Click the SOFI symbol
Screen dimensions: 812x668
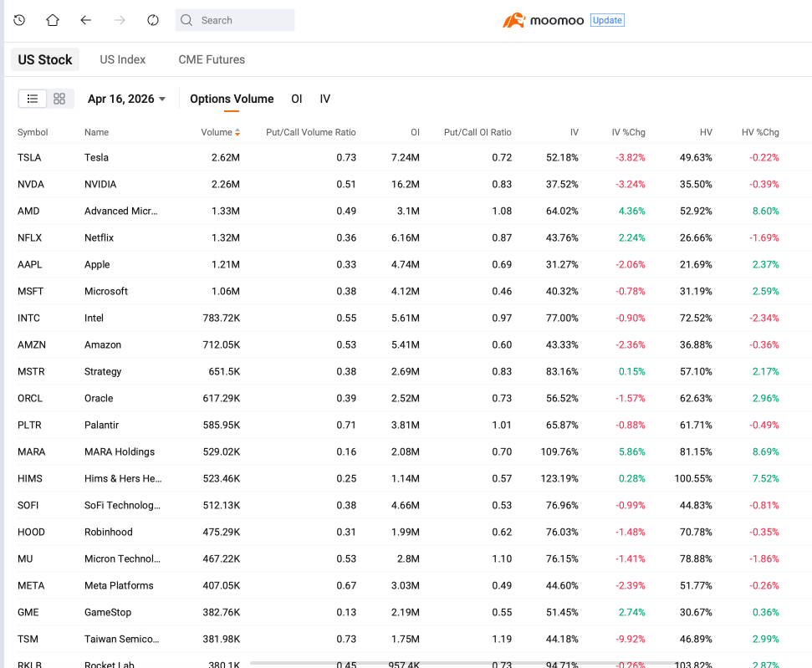[28, 506]
